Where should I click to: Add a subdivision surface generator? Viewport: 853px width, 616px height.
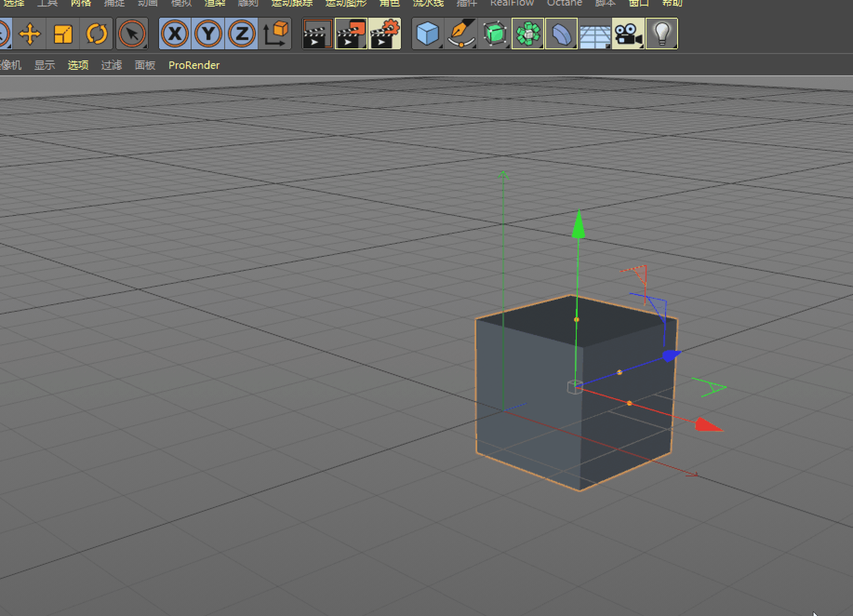tap(494, 33)
